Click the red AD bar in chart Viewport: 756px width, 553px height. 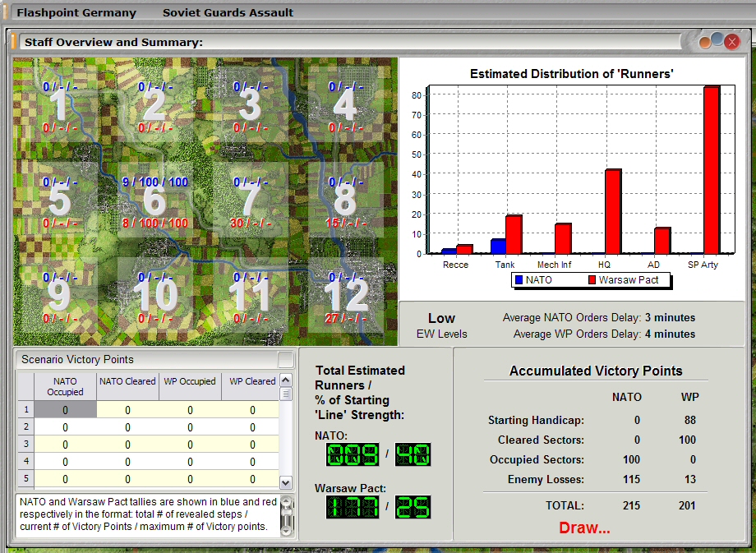click(662, 241)
